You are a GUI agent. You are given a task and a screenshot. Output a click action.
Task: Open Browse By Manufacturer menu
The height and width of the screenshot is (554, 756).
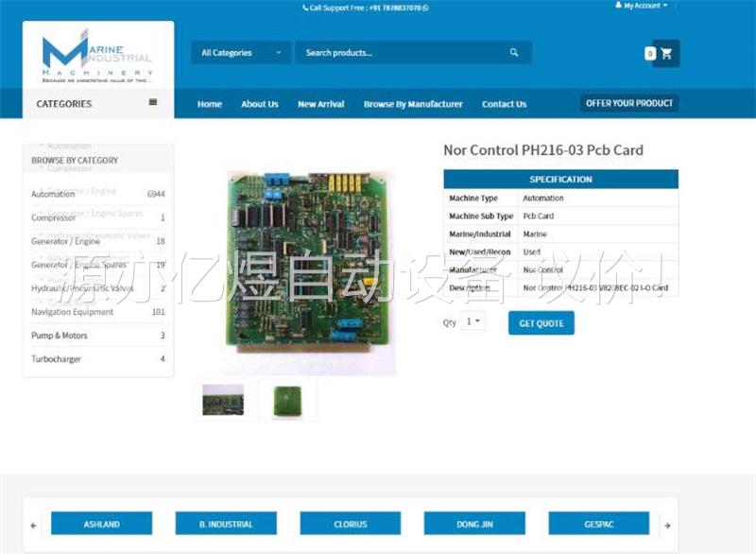[x=413, y=104]
